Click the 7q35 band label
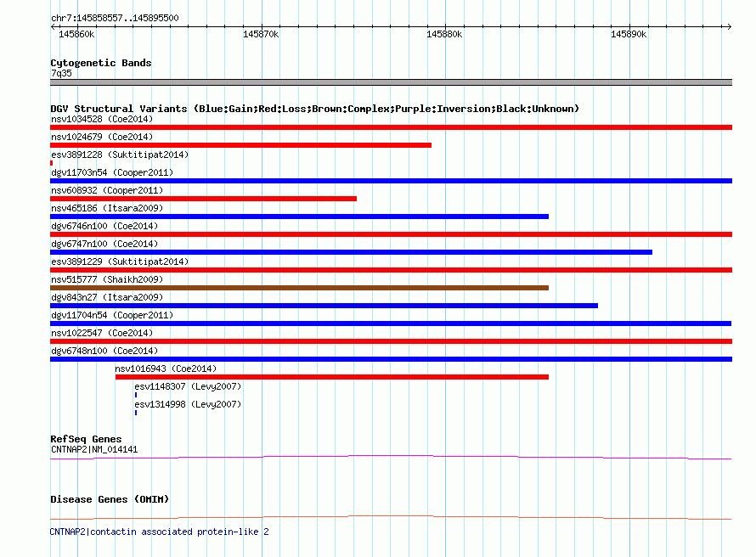The width and height of the screenshot is (756, 557). tap(61, 73)
